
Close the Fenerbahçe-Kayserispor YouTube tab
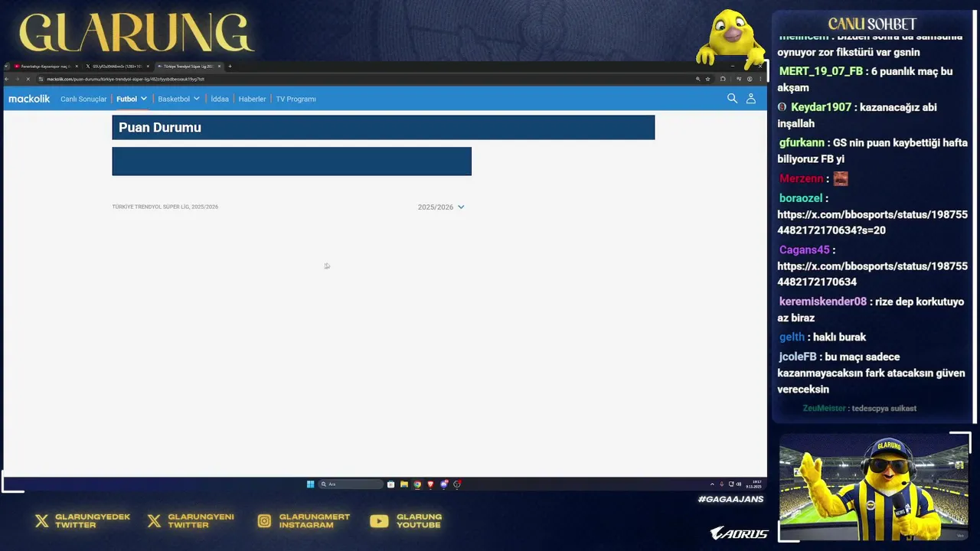(x=77, y=67)
